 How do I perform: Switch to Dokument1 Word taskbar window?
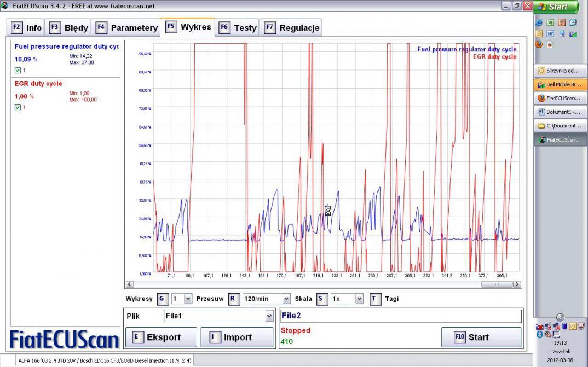pyautogui.click(x=560, y=112)
